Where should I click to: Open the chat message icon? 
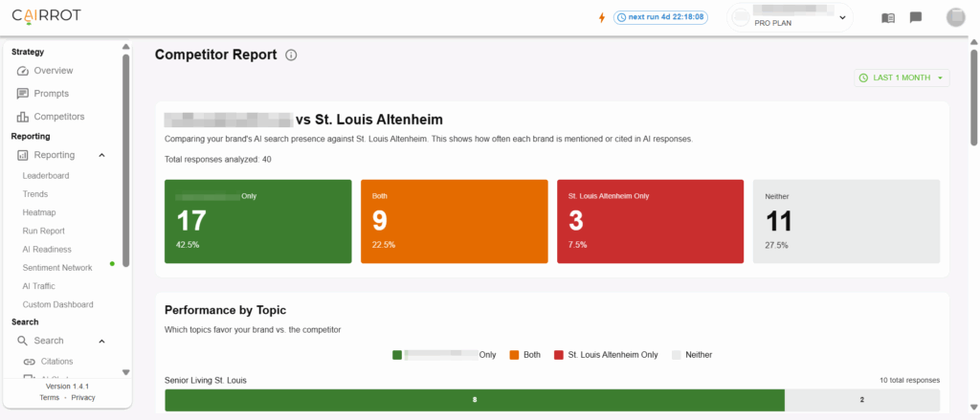point(916,17)
